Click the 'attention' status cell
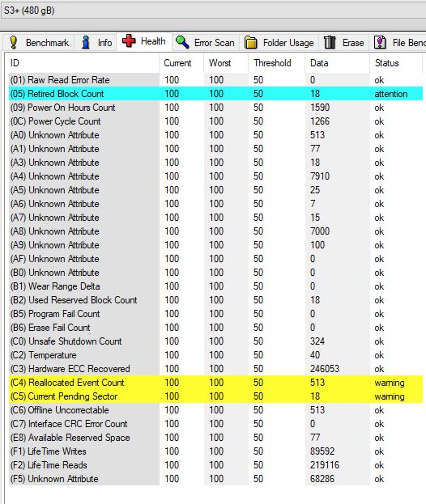The width and height of the screenshot is (426, 504). [391, 94]
